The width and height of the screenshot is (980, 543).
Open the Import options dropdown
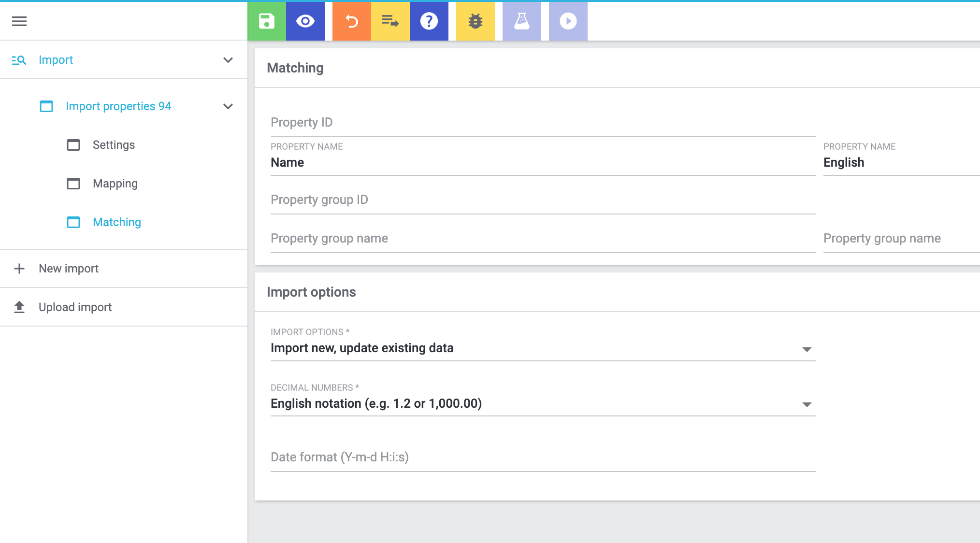click(x=542, y=348)
